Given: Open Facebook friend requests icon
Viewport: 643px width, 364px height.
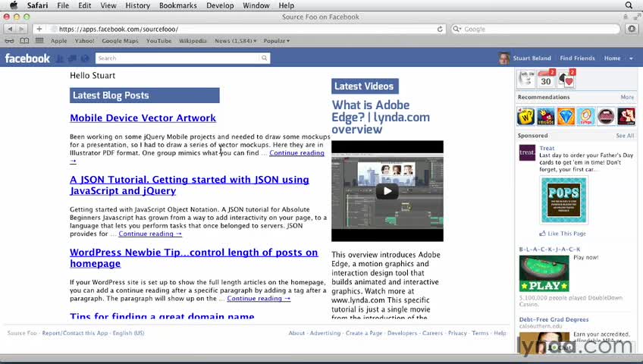Looking at the screenshot, I should pos(60,58).
